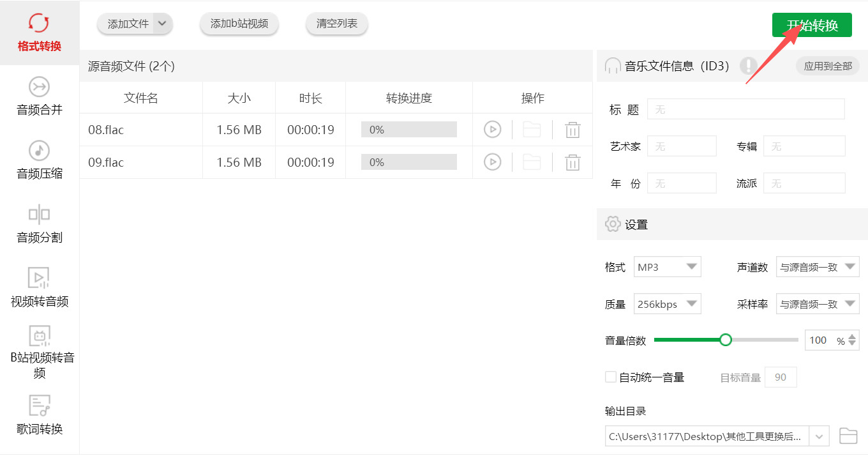The width and height of the screenshot is (868, 456).
Task: Play the 08.flac audio preview
Action: click(492, 130)
